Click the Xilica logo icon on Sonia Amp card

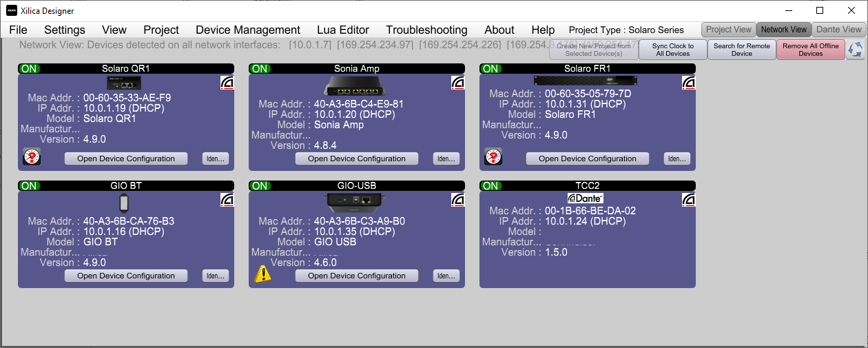point(457,83)
